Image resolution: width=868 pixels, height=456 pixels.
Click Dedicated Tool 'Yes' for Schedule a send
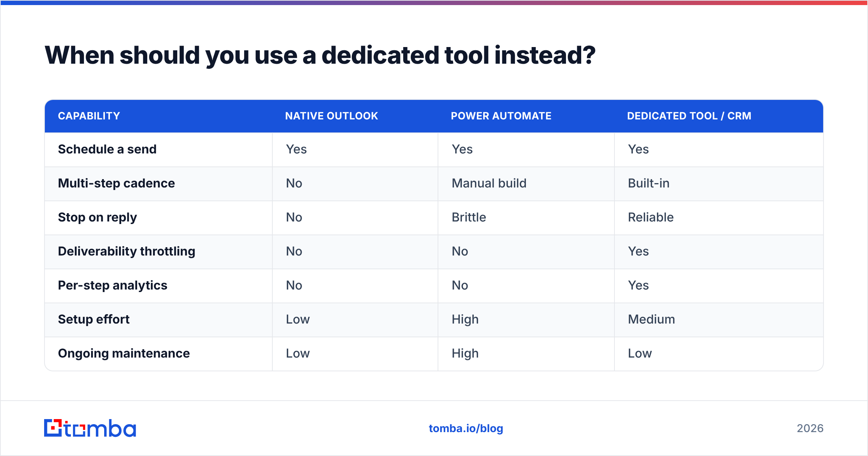[x=638, y=149]
